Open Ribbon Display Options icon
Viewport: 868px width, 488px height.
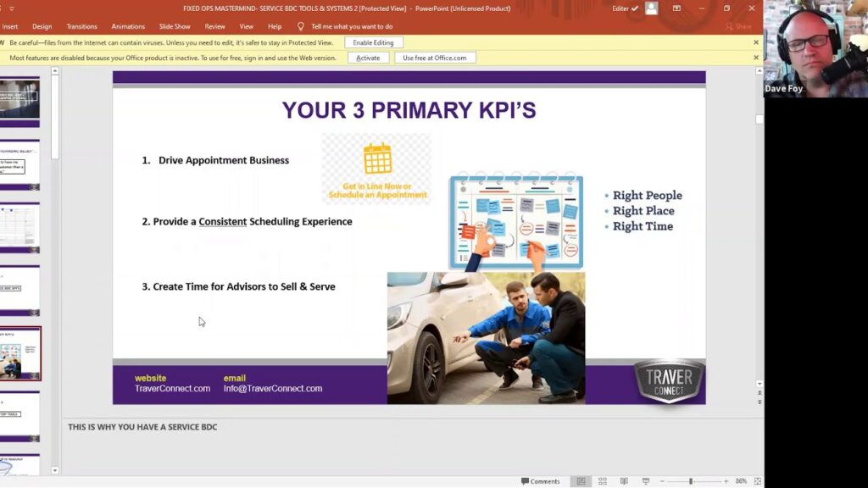click(676, 8)
